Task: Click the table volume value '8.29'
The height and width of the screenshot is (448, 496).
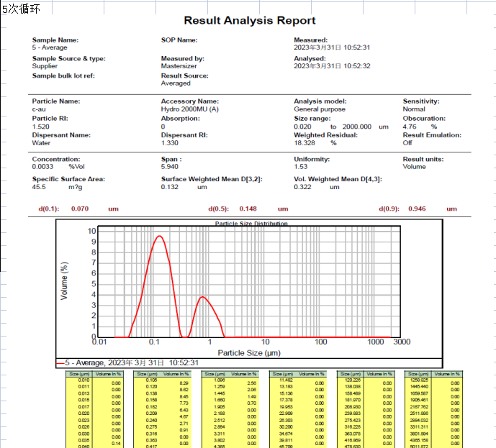Action: 184,383
